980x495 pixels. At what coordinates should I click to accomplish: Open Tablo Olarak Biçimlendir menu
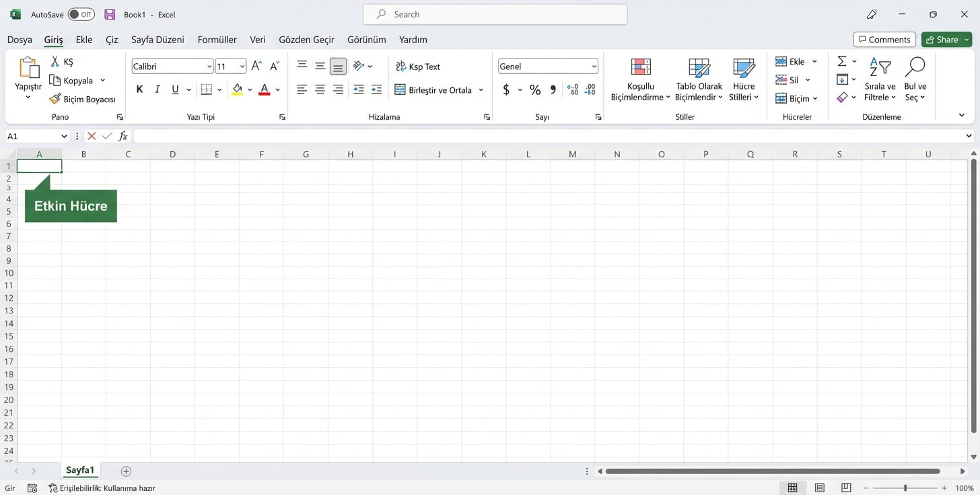[x=699, y=80]
